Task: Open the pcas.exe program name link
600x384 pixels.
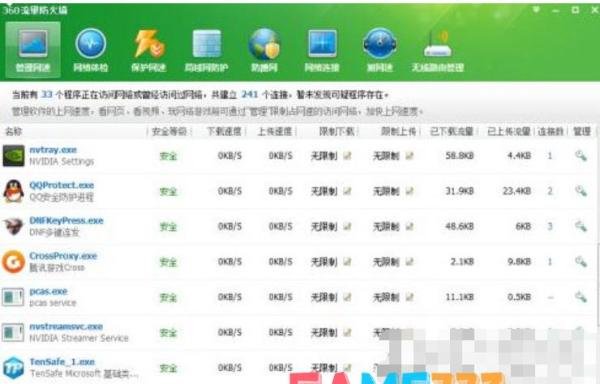Action: (48, 291)
